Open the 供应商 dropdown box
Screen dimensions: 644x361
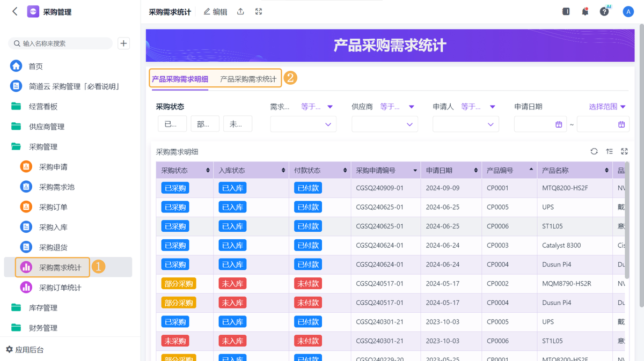[384, 124]
